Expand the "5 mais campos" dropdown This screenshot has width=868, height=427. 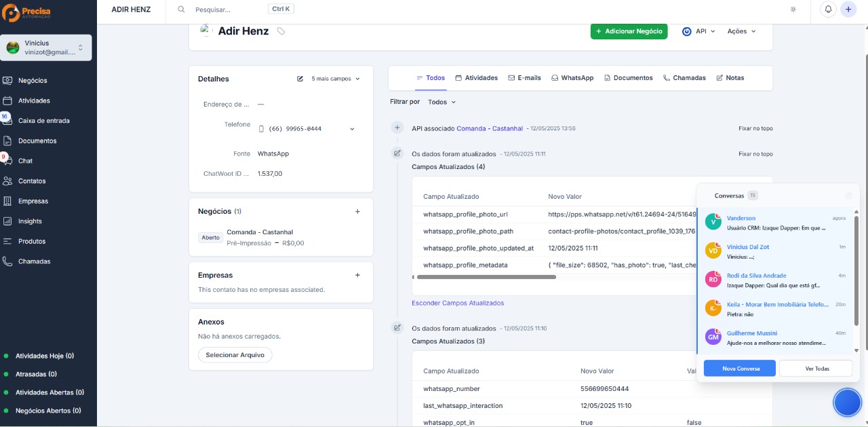[336, 79]
